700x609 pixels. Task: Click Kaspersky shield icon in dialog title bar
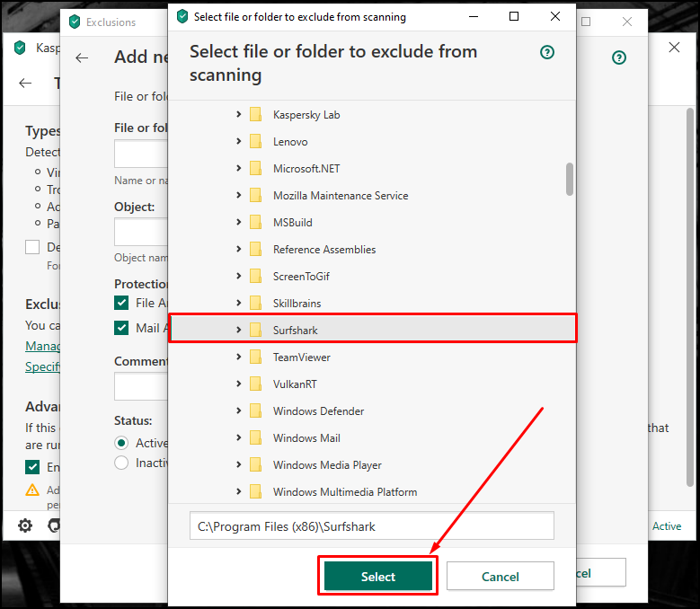pos(182,16)
